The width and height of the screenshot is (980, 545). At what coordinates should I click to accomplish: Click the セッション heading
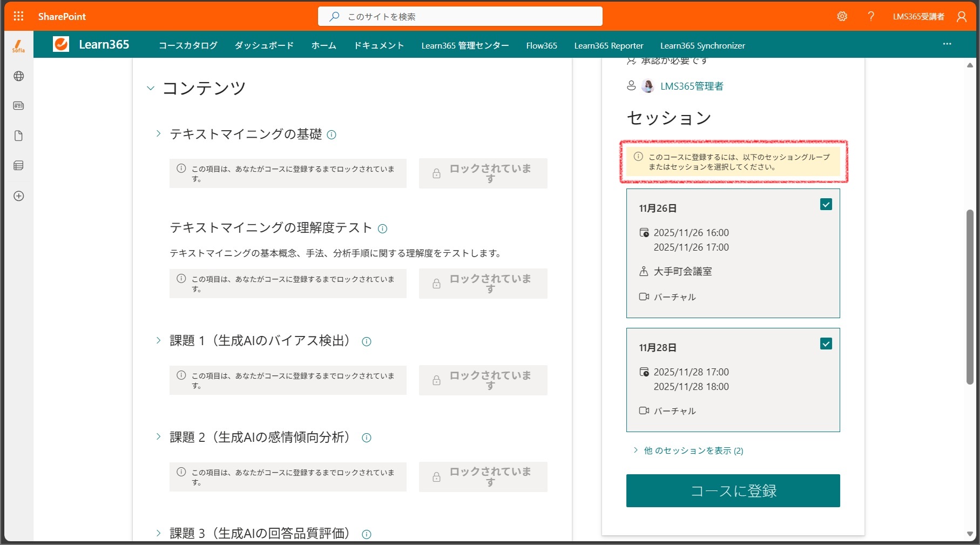click(x=669, y=118)
